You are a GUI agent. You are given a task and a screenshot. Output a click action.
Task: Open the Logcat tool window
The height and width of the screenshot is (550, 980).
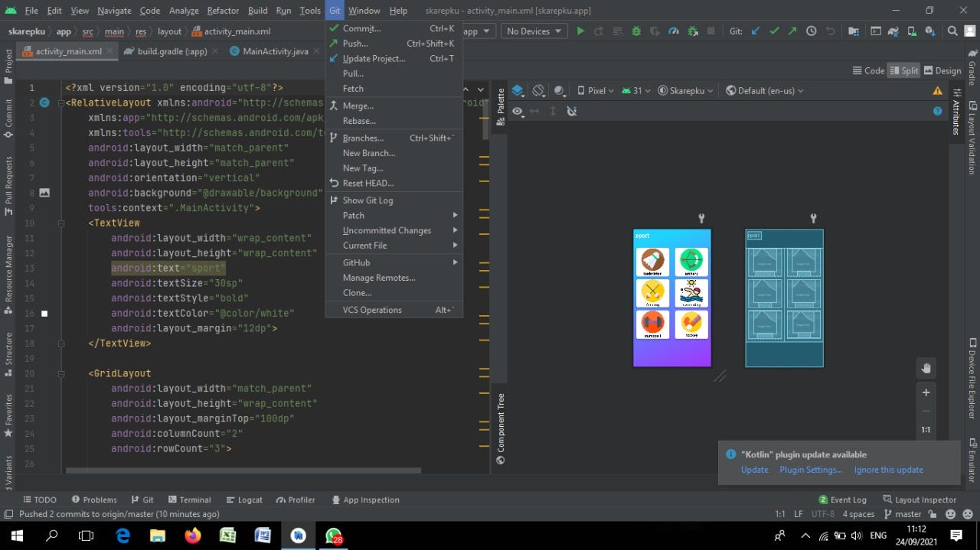click(244, 500)
